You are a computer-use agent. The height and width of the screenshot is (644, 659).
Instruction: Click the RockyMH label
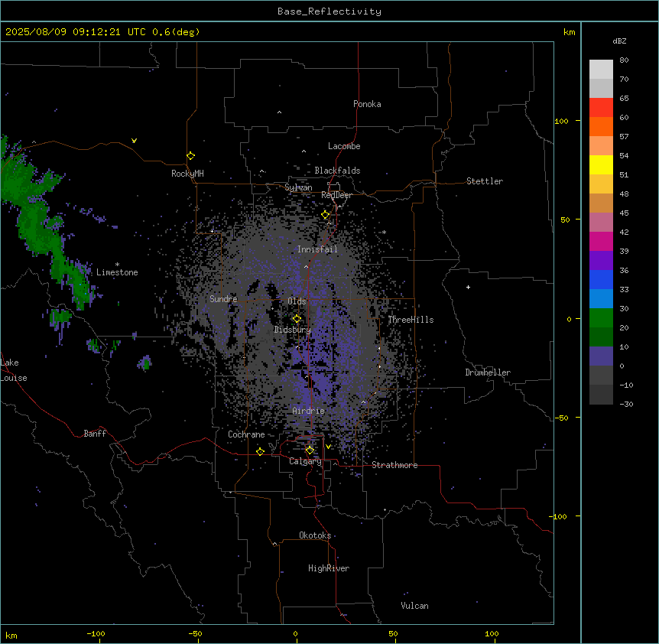(x=187, y=174)
